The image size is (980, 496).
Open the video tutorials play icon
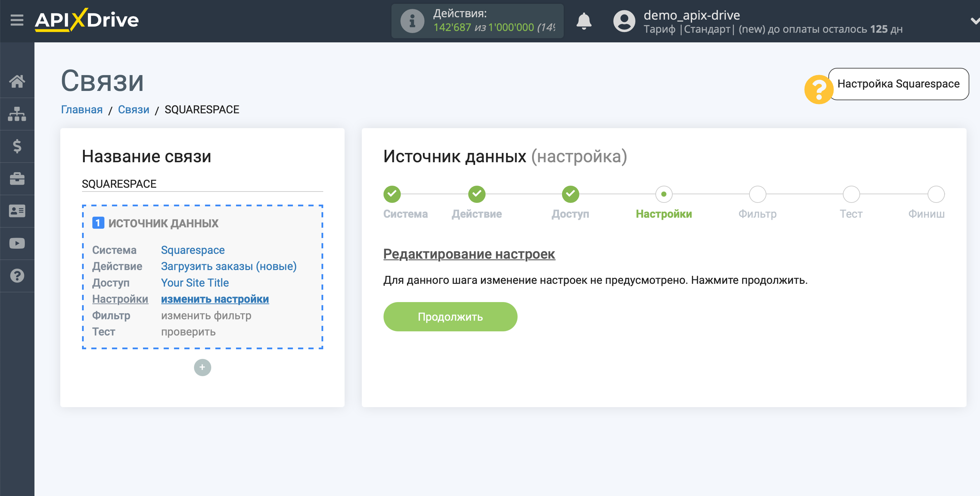(x=17, y=244)
